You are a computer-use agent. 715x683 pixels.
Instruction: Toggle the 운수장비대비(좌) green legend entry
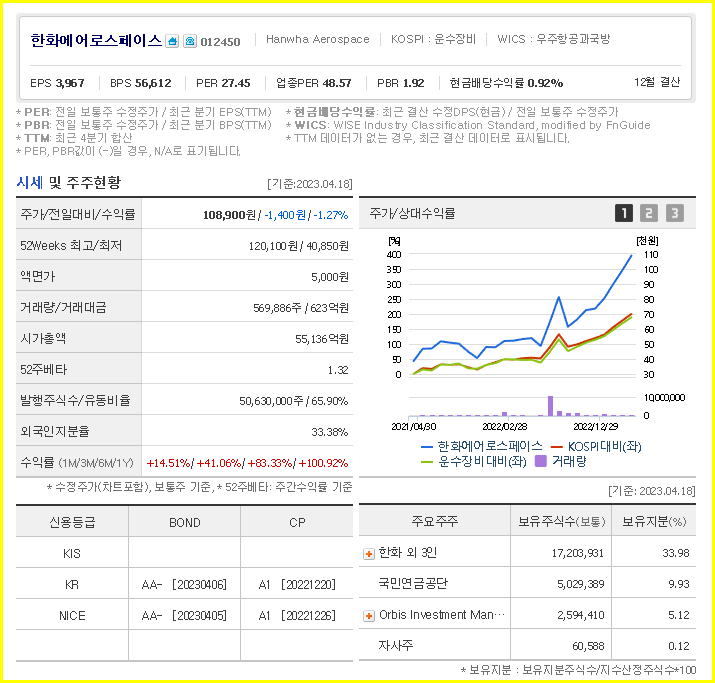(x=473, y=461)
